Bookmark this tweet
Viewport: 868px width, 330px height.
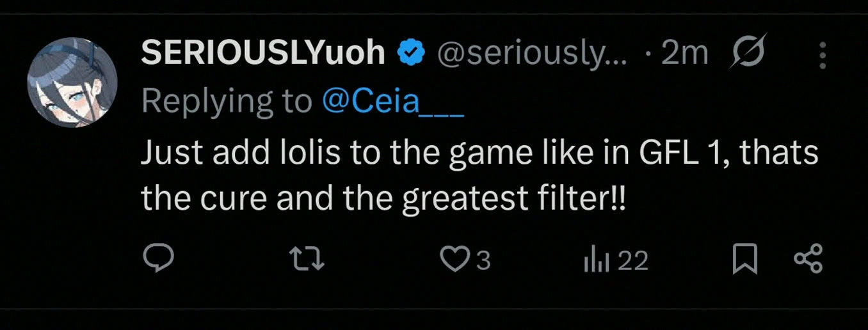744,260
